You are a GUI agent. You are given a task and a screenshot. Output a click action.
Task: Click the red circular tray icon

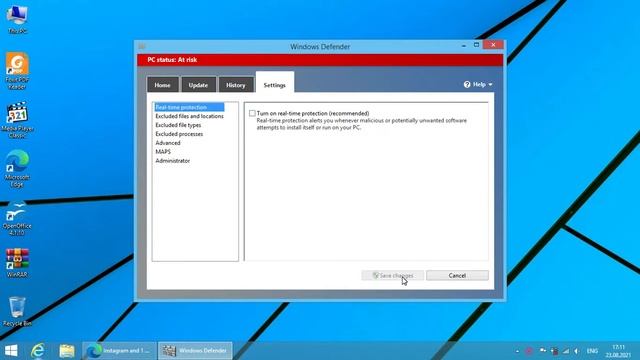coord(529,351)
